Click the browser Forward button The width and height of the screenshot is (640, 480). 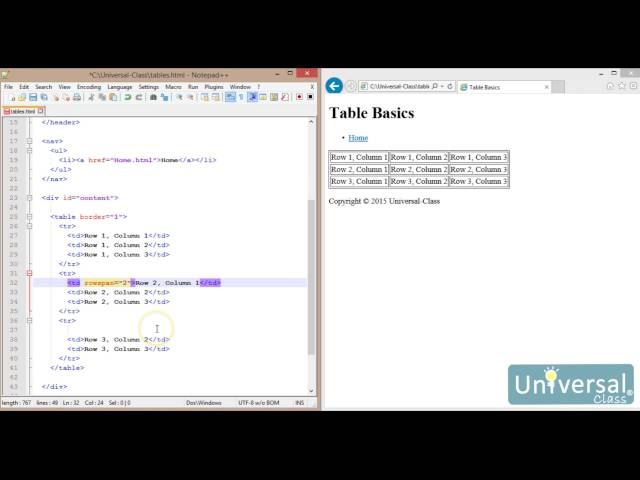[351, 86]
